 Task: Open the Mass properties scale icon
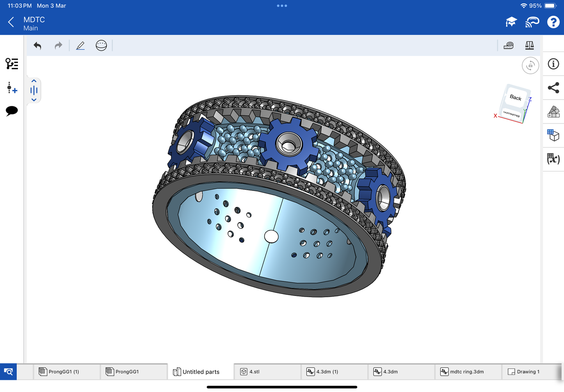click(529, 46)
